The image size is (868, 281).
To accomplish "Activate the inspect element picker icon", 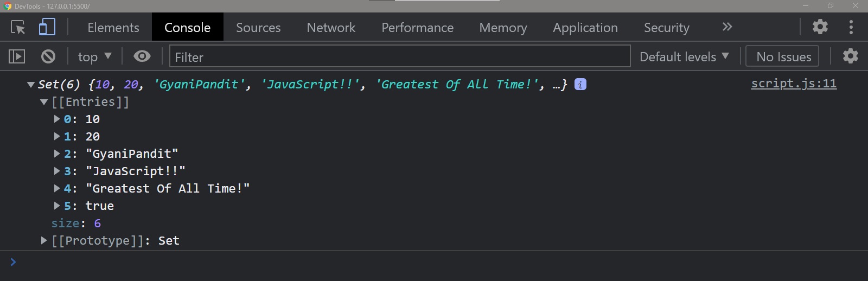I will pos(18,27).
